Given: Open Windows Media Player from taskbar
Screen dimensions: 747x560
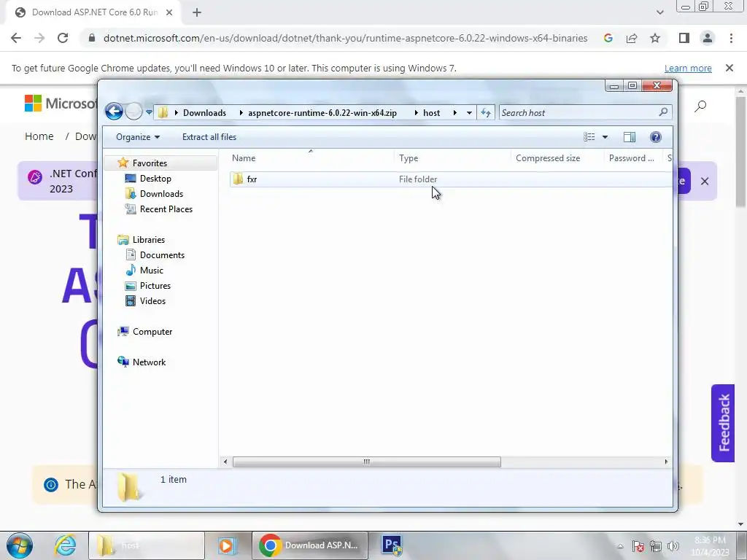Looking at the screenshot, I should tap(228, 545).
